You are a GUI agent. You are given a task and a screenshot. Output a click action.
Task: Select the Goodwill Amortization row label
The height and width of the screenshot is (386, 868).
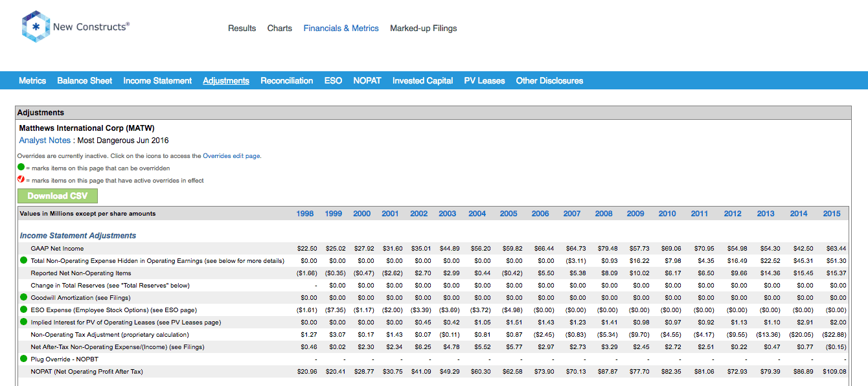click(x=80, y=298)
